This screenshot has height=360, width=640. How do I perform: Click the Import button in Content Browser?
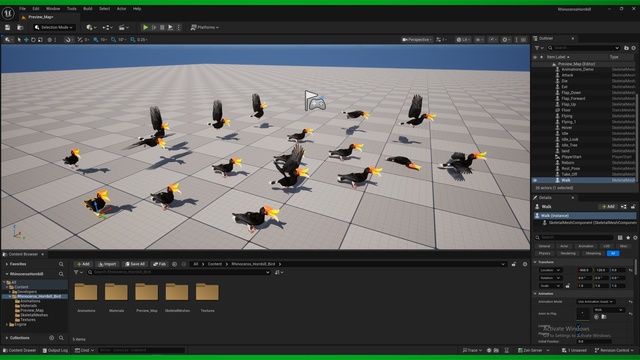[107, 264]
